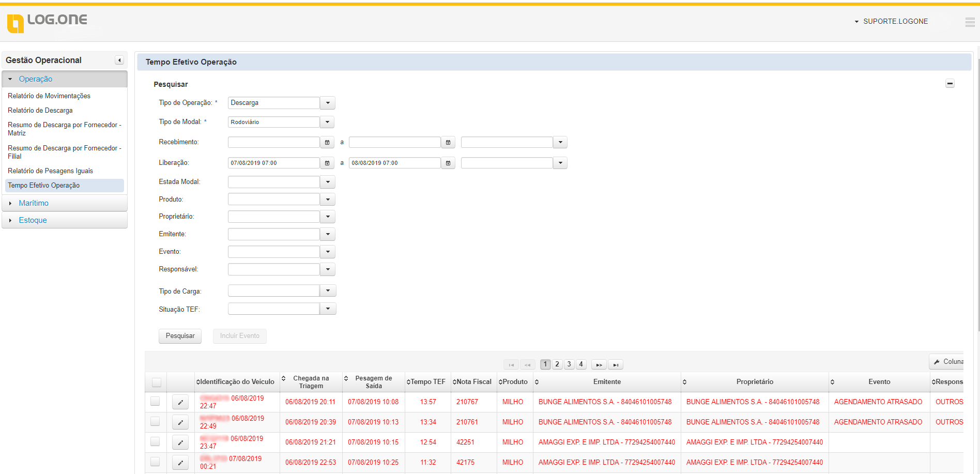Toggle the select-all checkbox in table header
The width and height of the screenshot is (980, 474).
pyautogui.click(x=156, y=383)
